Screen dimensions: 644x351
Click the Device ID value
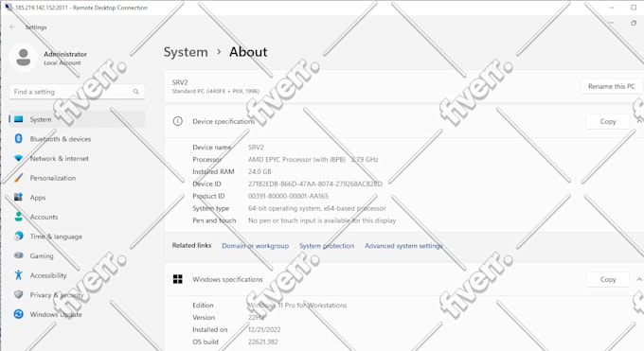315,184
